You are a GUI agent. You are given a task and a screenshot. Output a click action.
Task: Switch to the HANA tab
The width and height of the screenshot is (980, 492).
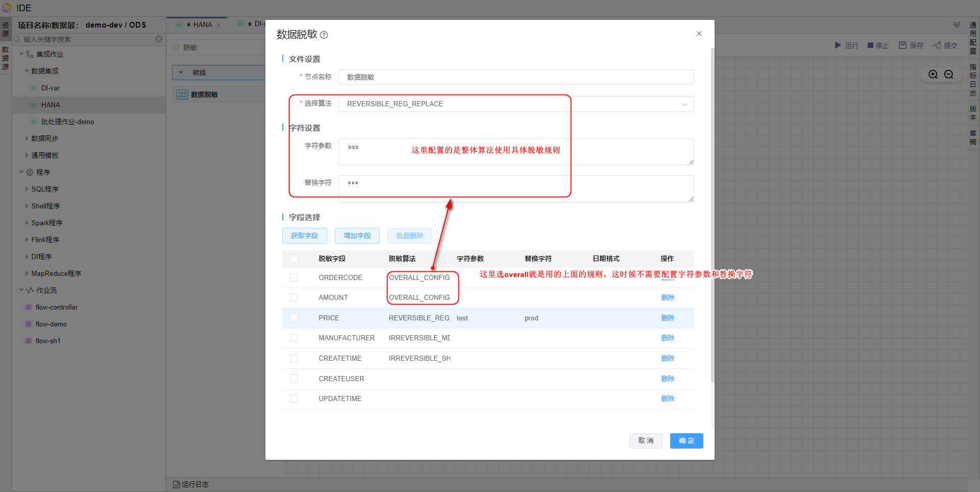202,25
